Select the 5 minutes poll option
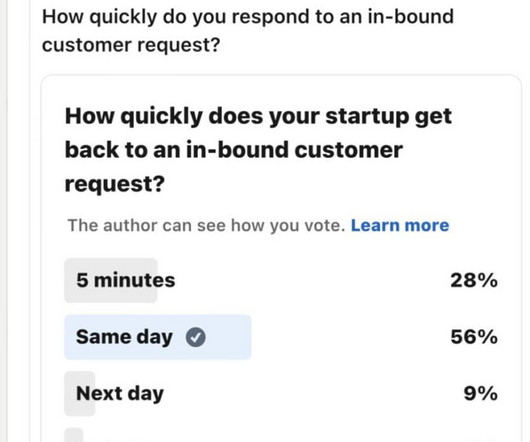Image resolution: width=530 pixels, height=442 pixels. pos(281,280)
